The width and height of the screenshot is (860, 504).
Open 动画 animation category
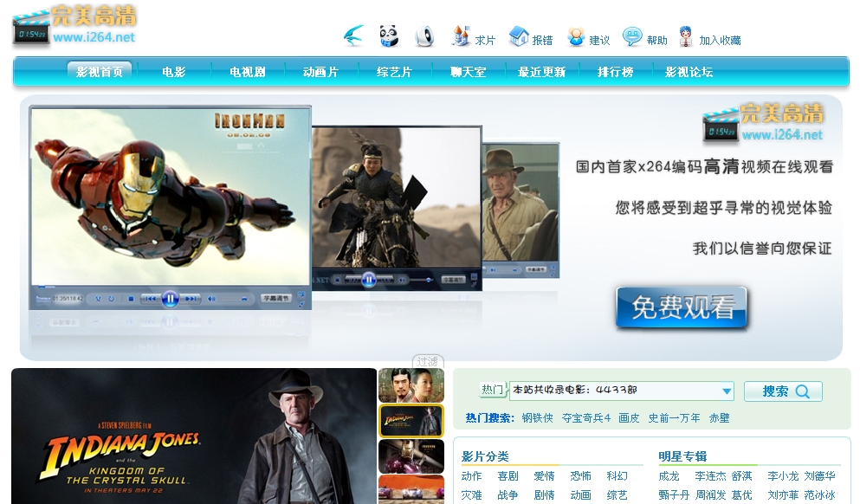point(581,495)
